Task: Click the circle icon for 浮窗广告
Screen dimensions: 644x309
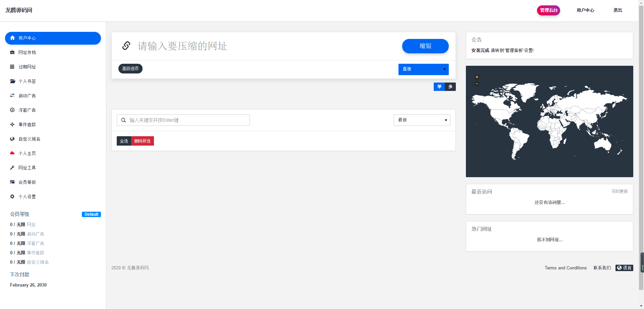Action: click(x=12, y=110)
